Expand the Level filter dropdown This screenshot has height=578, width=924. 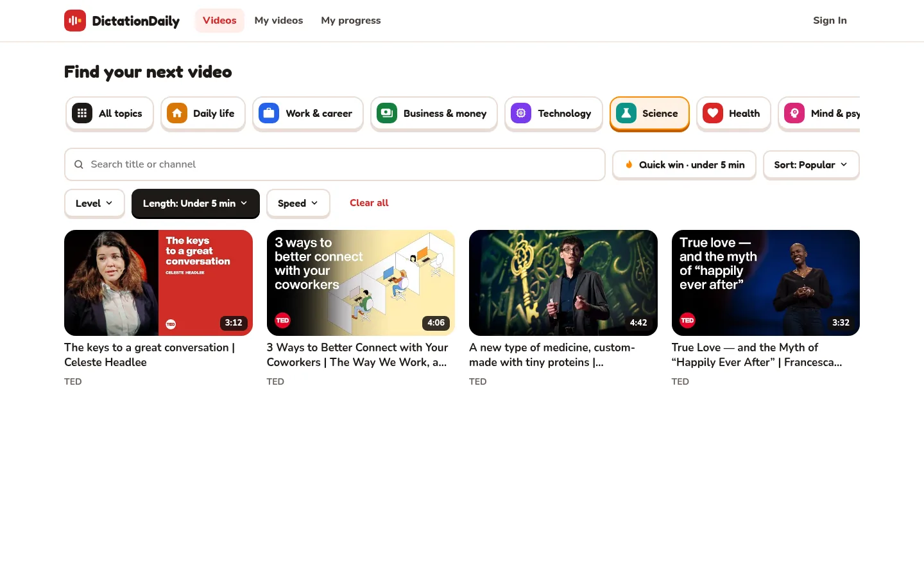tap(94, 204)
